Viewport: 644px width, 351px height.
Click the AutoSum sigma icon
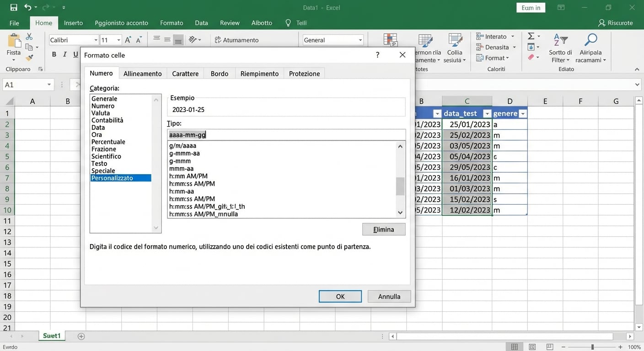(x=531, y=36)
